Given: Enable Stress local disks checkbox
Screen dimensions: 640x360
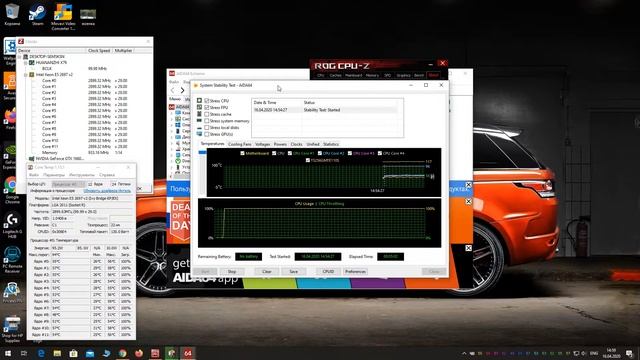Looking at the screenshot, I should 207,127.
